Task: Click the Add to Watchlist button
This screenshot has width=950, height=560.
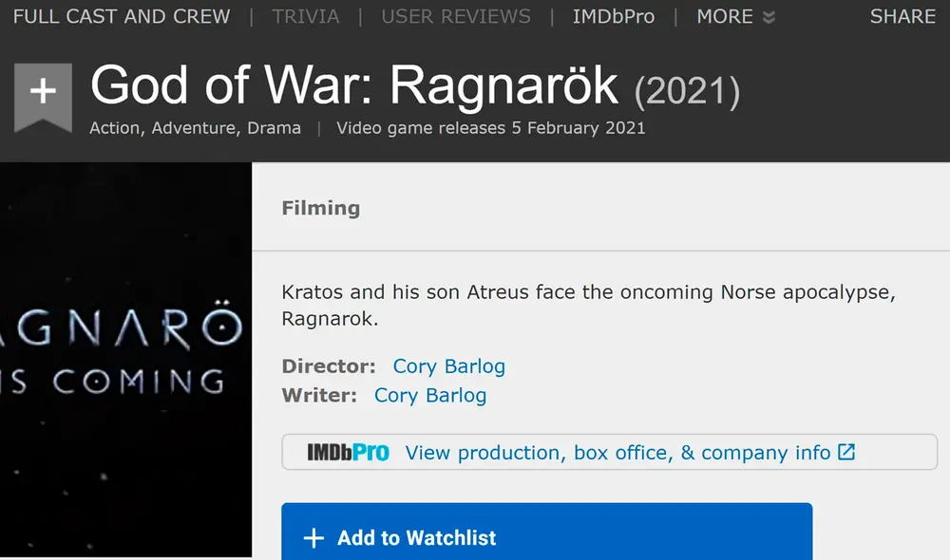Action: point(546,537)
